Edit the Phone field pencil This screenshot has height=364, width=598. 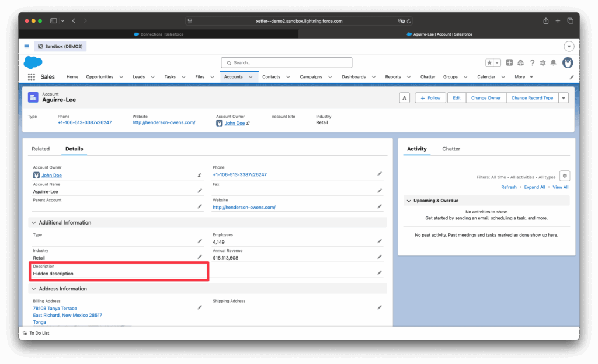tap(380, 174)
